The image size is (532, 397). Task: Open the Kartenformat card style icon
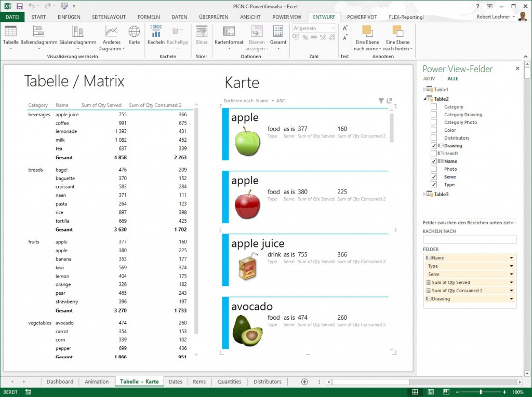tap(229, 32)
